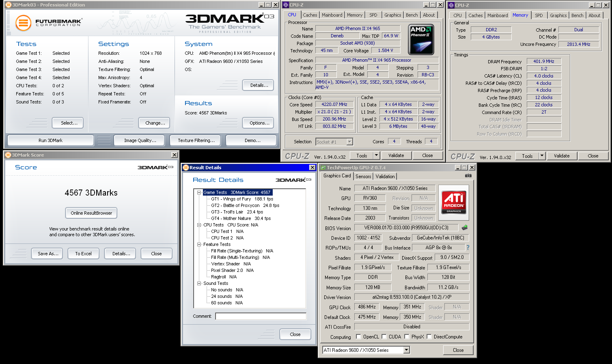Open Mainboard tab in CPU-Z processor window
This screenshot has width=612, height=364.
pyautogui.click(x=332, y=15)
